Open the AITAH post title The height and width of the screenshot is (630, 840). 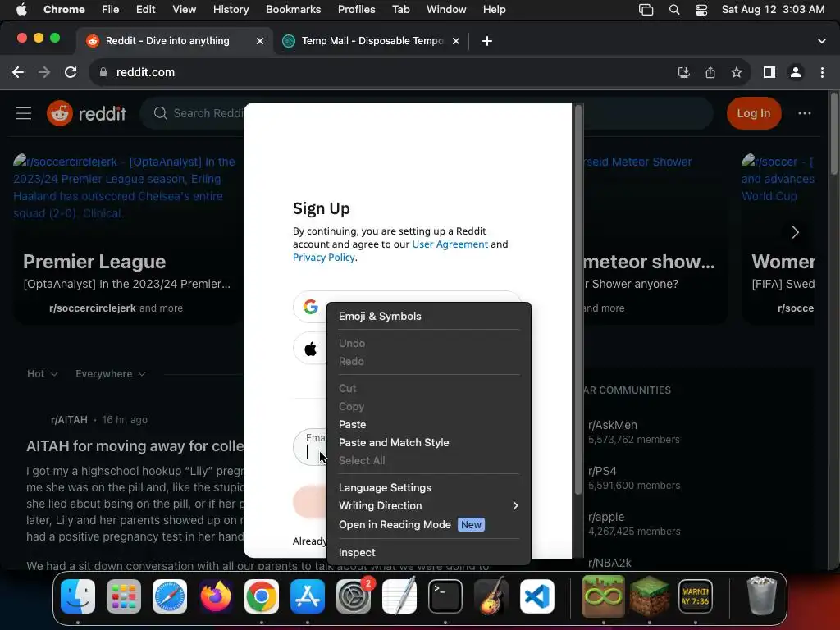coord(135,446)
